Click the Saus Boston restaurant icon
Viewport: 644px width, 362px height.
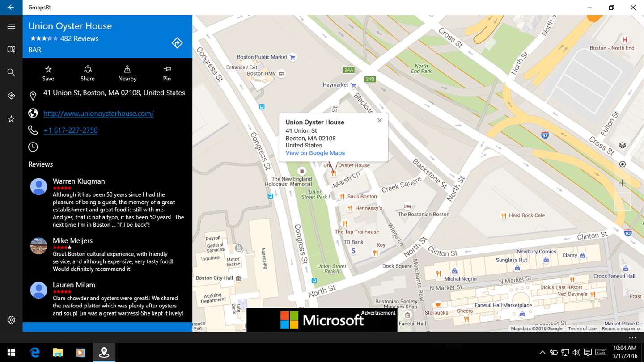pyautogui.click(x=342, y=196)
